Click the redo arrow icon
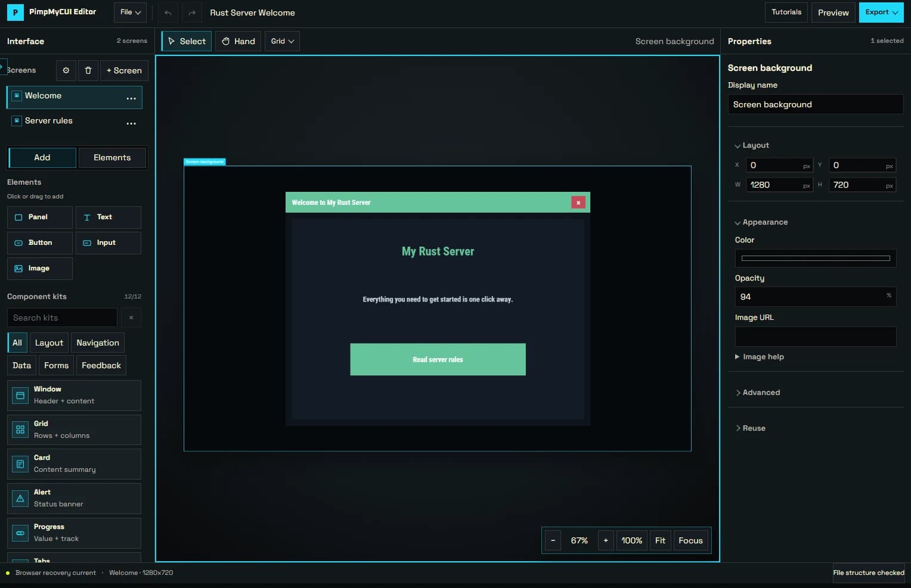 tap(192, 13)
